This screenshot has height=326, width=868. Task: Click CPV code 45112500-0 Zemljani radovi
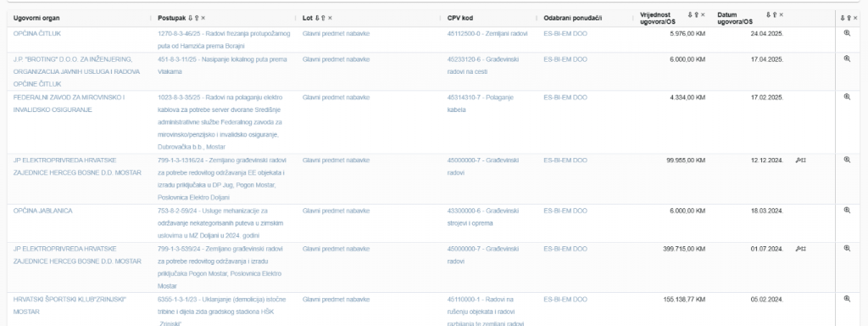click(x=487, y=33)
